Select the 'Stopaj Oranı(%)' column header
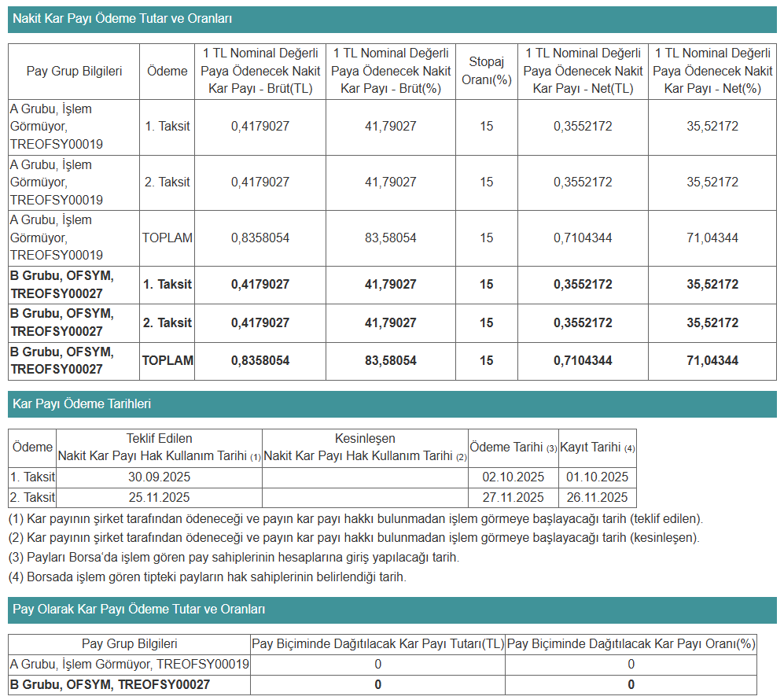This screenshot has height=700, width=784. (x=486, y=71)
